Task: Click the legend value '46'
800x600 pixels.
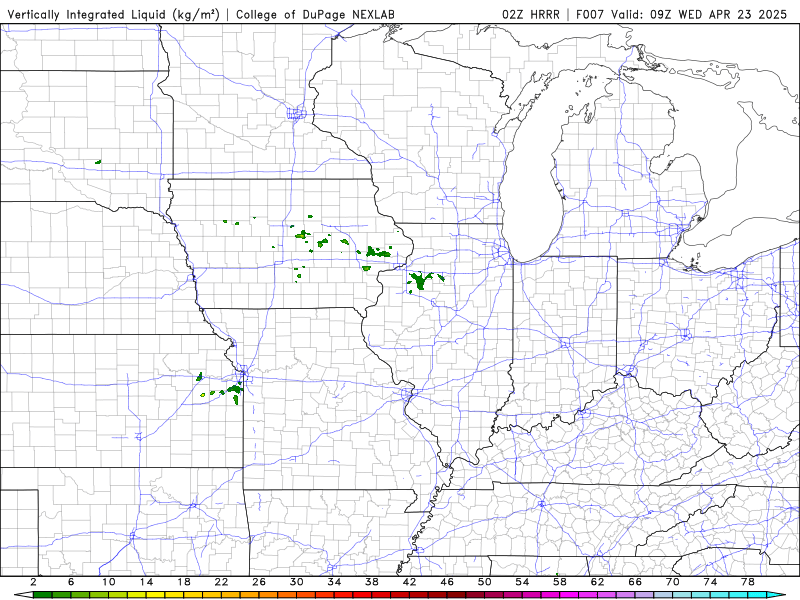Action: click(x=447, y=582)
